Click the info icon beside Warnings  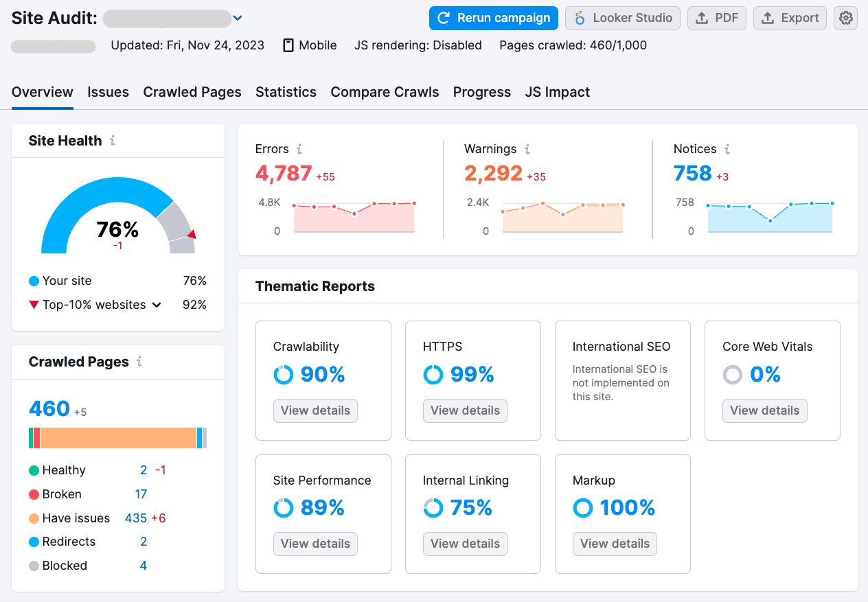(x=527, y=149)
